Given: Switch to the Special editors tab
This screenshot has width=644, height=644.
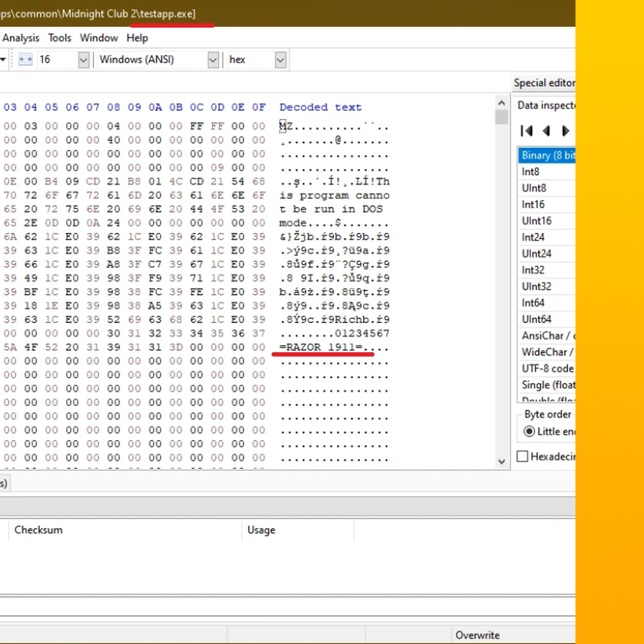Looking at the screenshot, I should pos(544,83).
